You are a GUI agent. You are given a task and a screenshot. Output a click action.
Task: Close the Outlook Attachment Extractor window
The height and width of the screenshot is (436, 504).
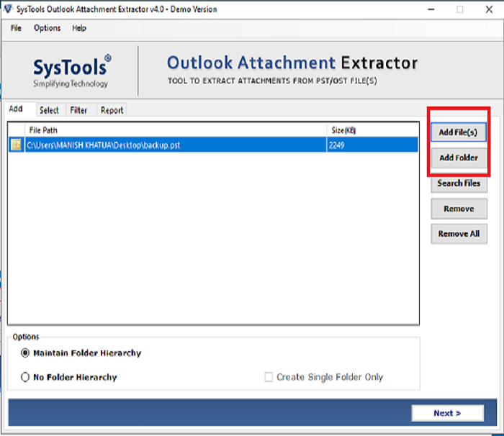click(x=489, y=9)
